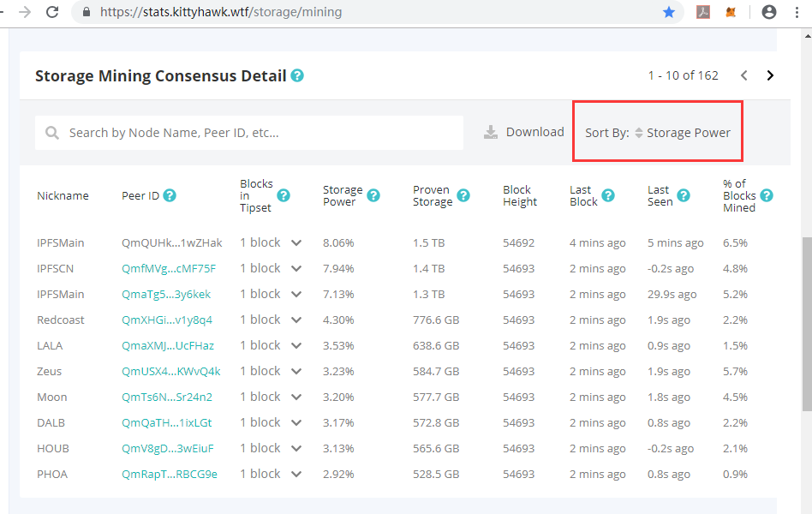
Task: Expand 1 block chevron for Zeus row
Action: click(x=296, y=371)
